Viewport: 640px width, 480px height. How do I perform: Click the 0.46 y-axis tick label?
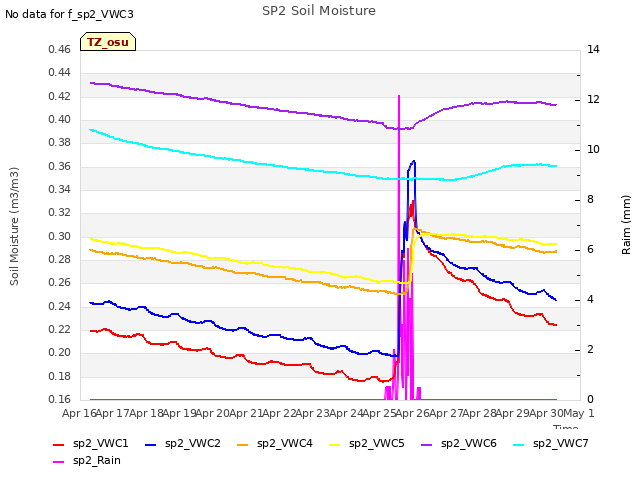coord(60,49)
